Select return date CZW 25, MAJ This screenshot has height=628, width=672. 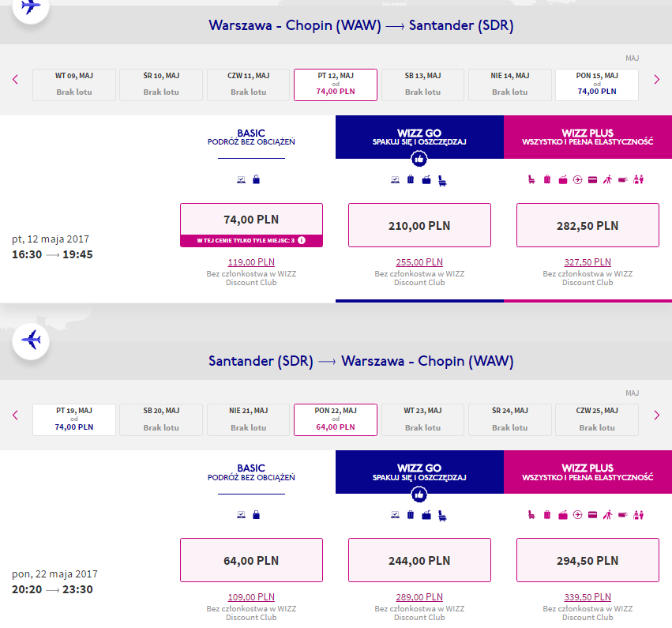pyautogui.click(x=597, y=419)
